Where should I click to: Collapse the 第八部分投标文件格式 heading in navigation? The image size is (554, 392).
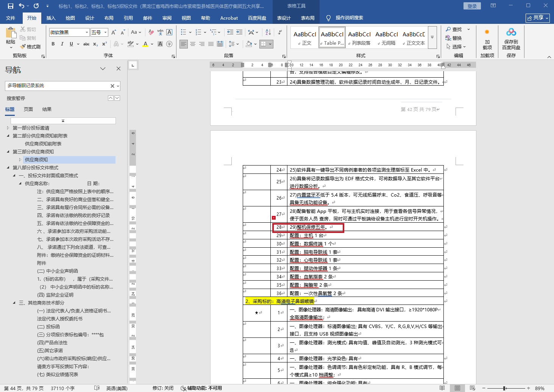(x=8, y=168)
